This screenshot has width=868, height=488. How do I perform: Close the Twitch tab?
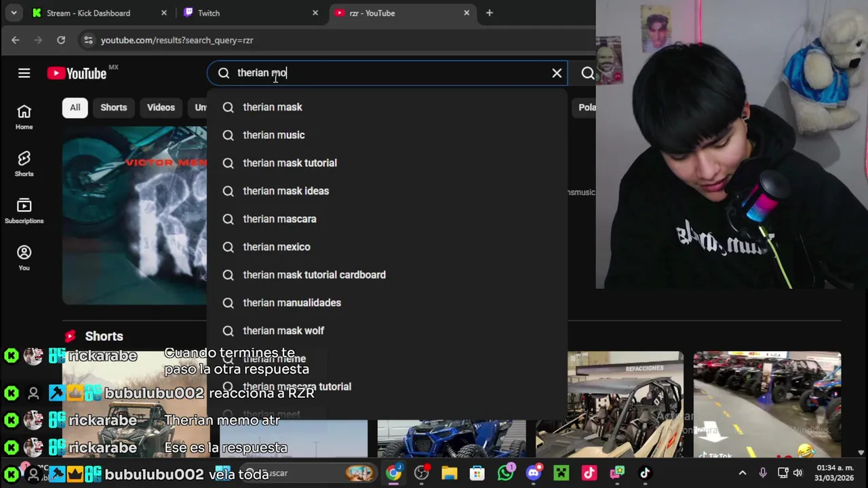[315, 13]
